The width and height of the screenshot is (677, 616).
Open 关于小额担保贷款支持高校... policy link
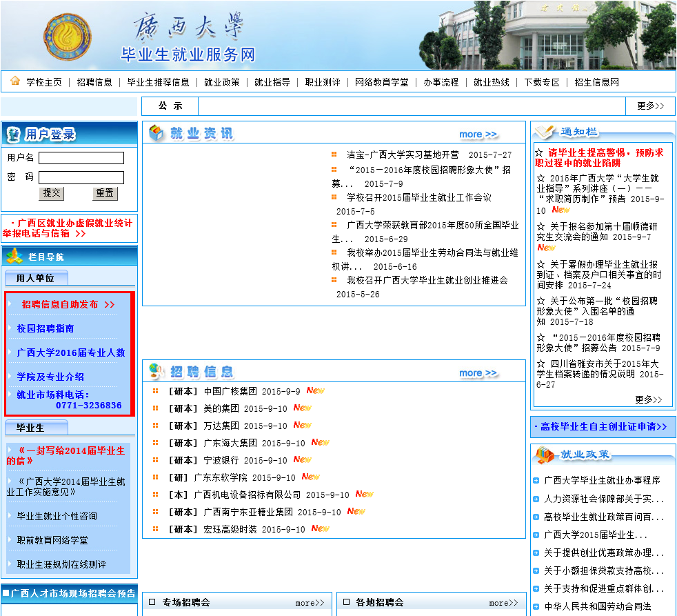point(604,571)
